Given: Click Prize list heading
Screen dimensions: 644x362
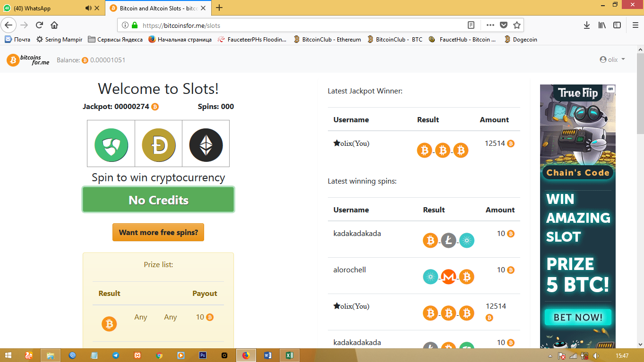Looking at the screenshot, I should click(158, 265).
